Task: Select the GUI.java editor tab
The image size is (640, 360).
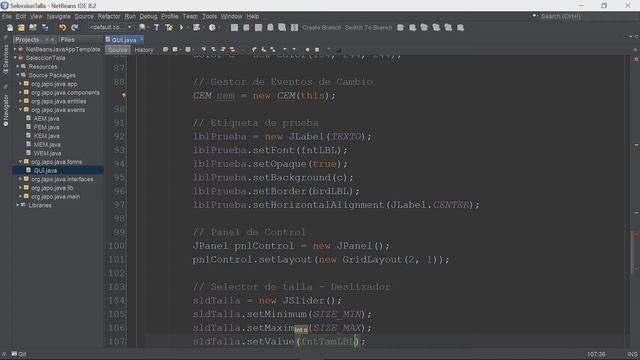Action: coord(124,40)
